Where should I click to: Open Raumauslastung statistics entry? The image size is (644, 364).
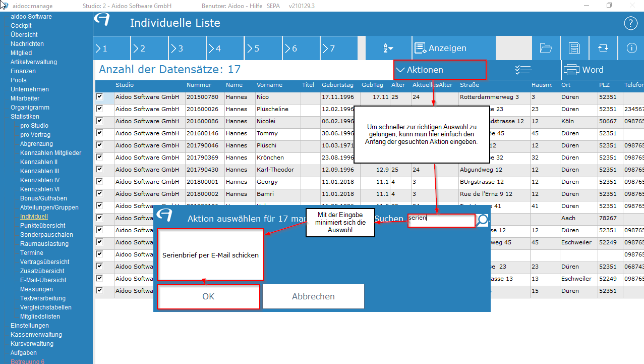44,244
